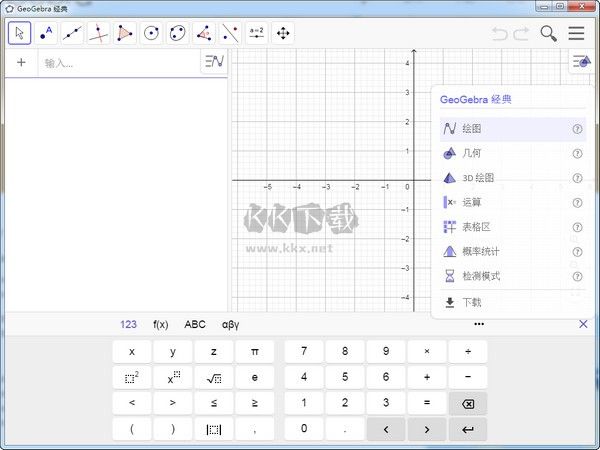Toggle the graphics style bar button

(x=580, y=62)
